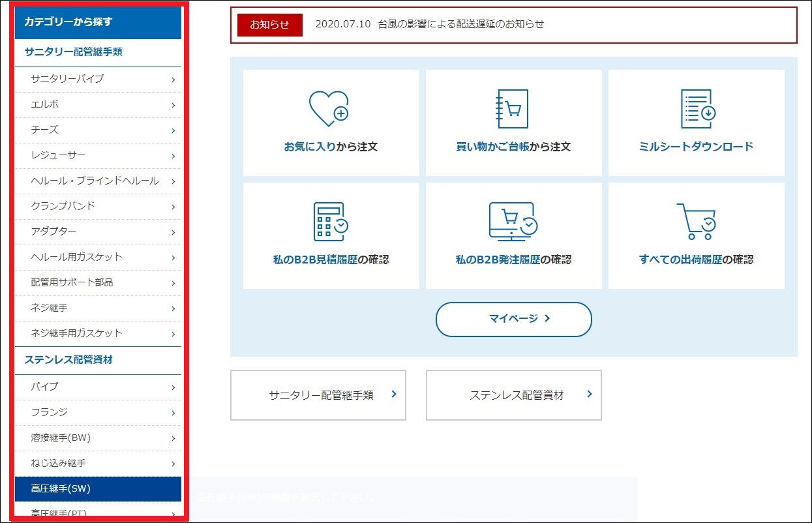The image size is (812, 523).
Task: Open the typhoon delivery delay notice
Action: click(429, 24)
